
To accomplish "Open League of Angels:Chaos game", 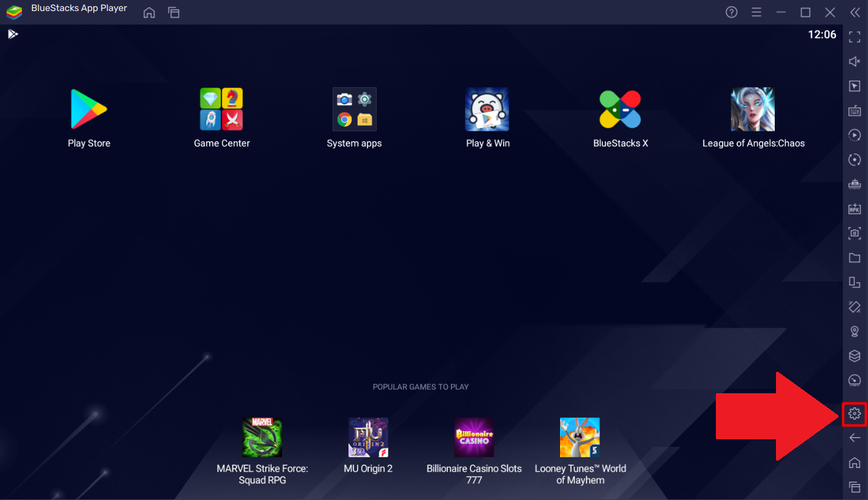I will (x=753, y=109).
